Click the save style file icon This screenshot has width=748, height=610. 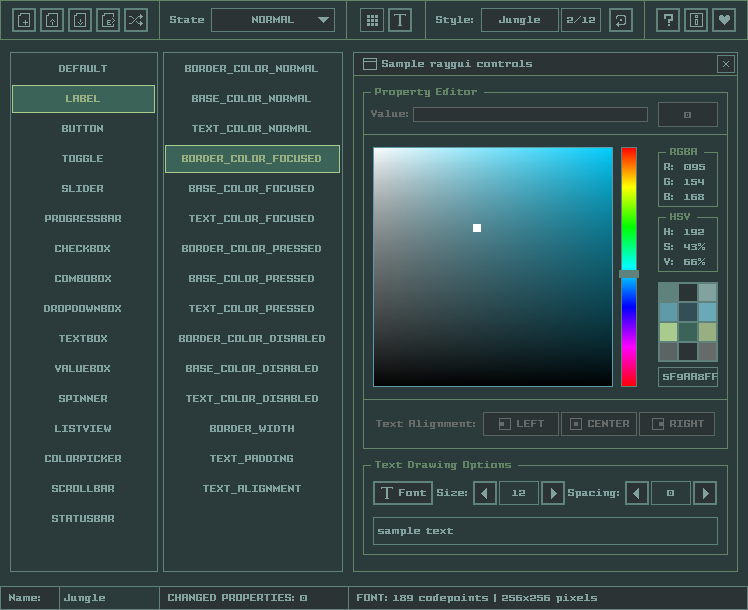click(80, 19)
